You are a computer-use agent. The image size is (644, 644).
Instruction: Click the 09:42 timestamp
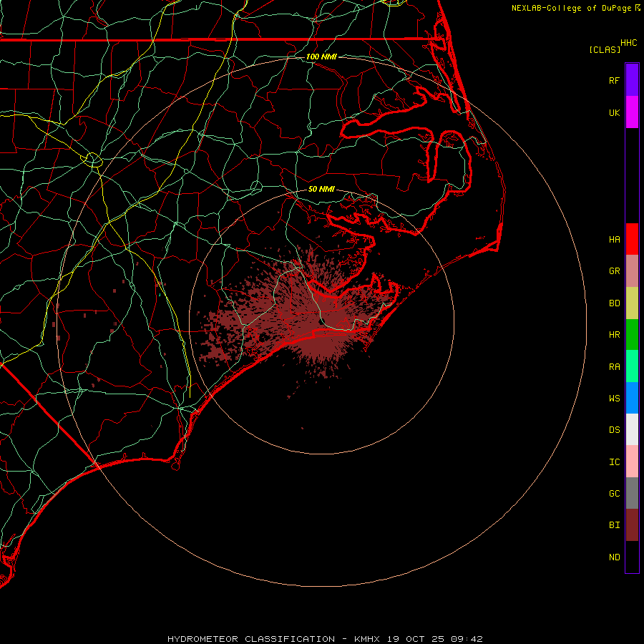pos(468,639)
